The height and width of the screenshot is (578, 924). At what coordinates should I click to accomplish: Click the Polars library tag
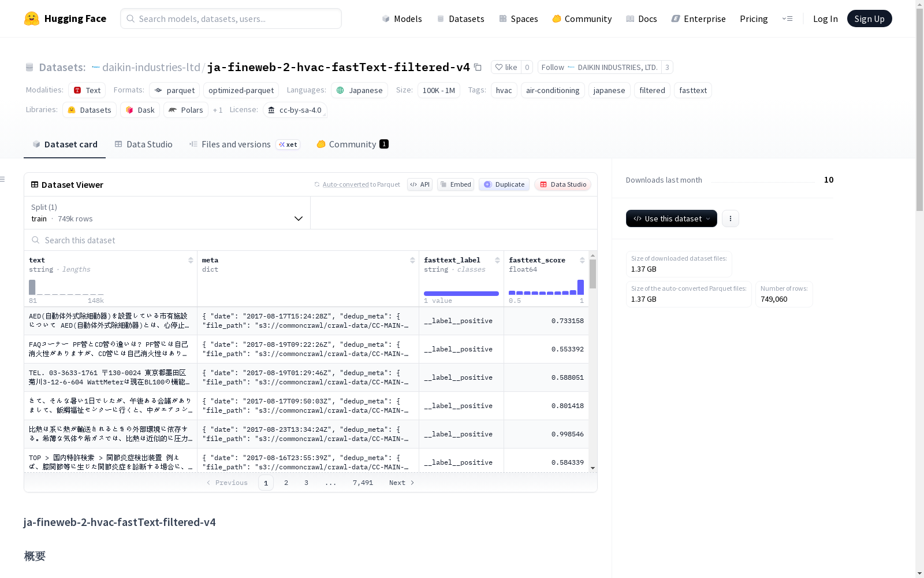point(186,110)
